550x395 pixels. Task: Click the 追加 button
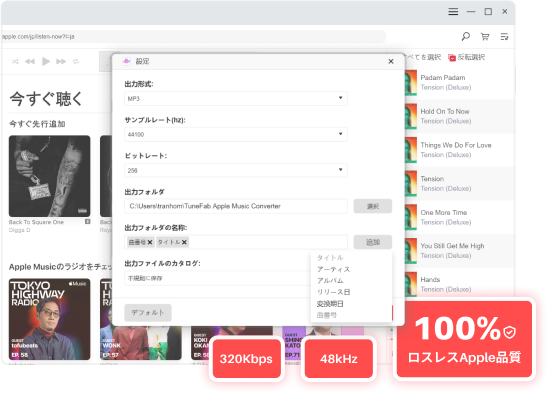click(373, 242)
